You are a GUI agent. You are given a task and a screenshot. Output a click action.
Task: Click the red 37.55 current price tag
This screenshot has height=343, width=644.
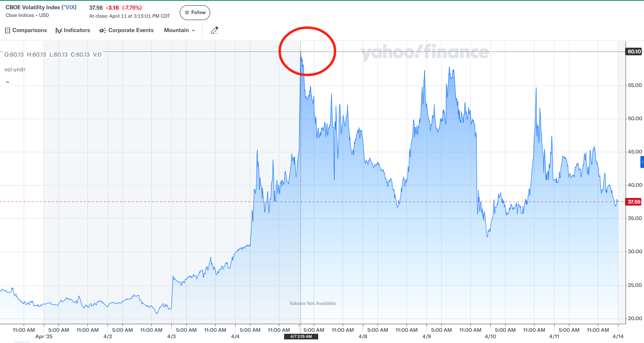tap(634, 202)
